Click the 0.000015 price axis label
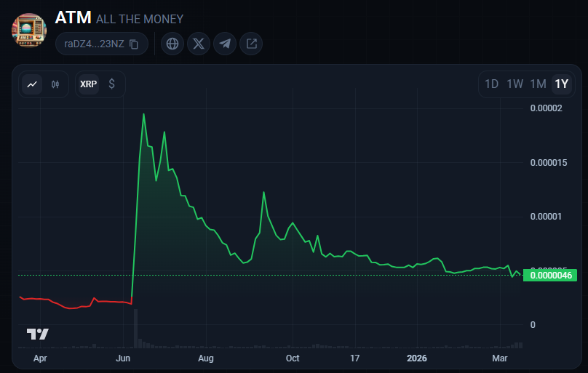This screenshot has height=373, width=588. point(548,163)
